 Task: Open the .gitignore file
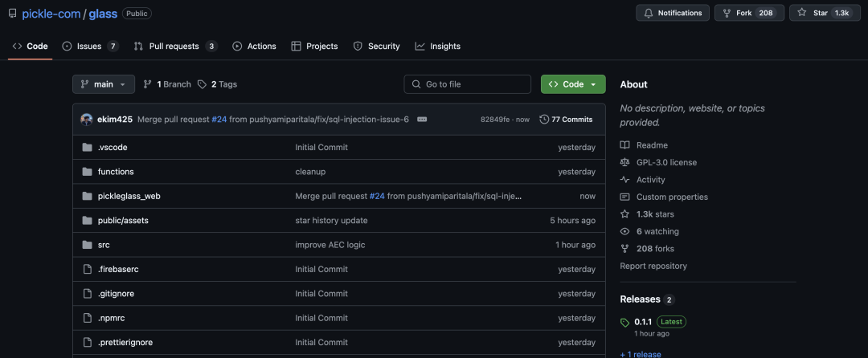click(x=116, y=293)
